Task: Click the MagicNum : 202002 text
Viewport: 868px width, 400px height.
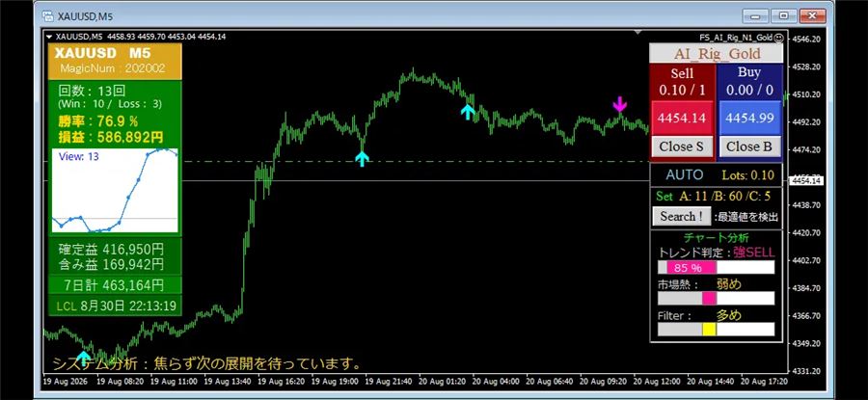Action: [113, 68]
